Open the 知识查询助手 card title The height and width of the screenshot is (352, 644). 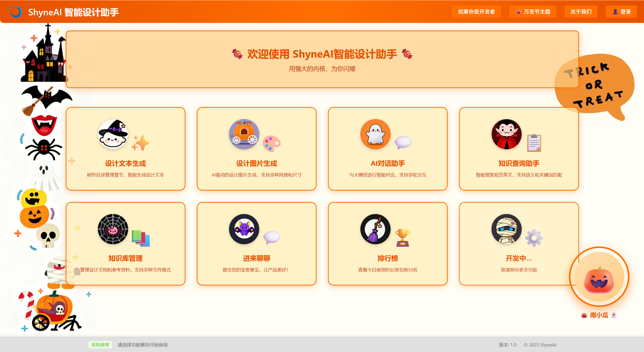click(x=519, y=163)
